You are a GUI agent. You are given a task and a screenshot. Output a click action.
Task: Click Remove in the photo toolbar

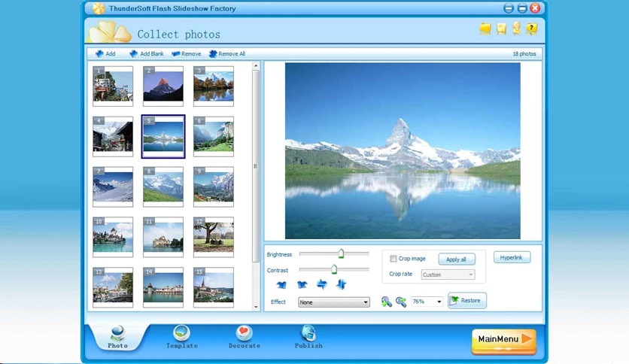point(187,53)
